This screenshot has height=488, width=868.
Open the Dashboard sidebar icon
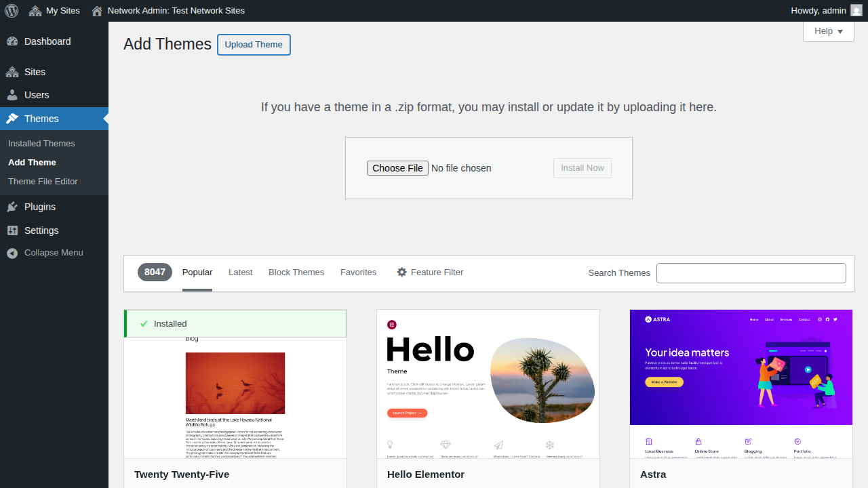coord(14,41)
